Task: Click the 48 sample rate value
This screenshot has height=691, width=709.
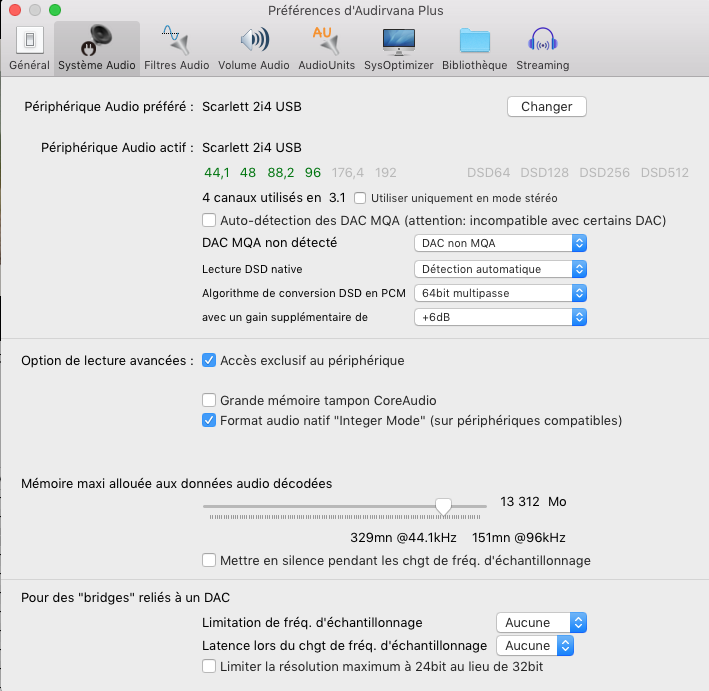Action: coord(248,173)
